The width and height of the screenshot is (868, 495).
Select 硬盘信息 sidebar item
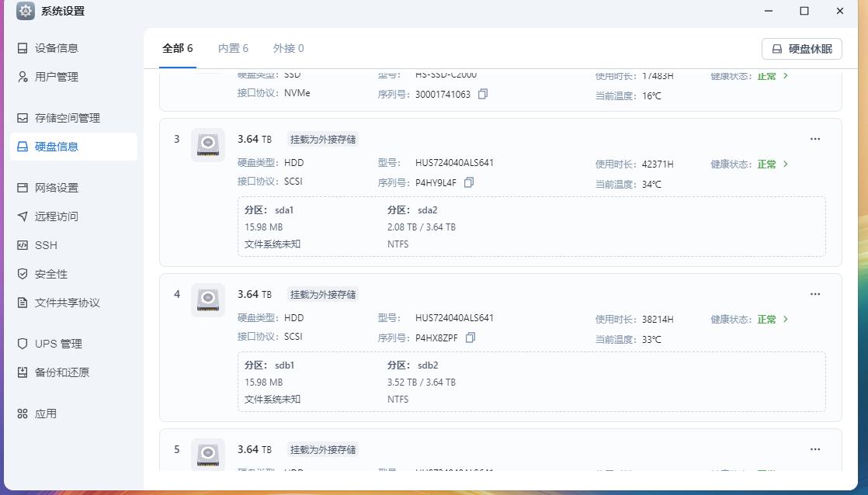(x=74, y=147)
